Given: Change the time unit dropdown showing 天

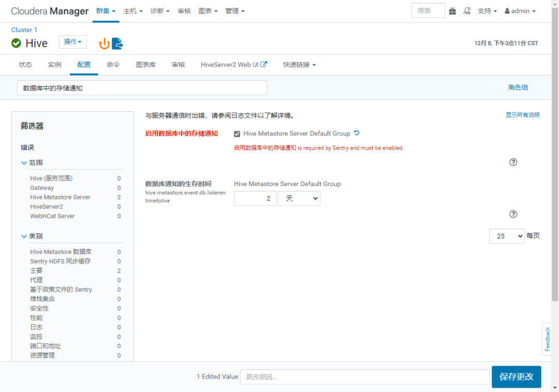Looking at the screenshot, I should click(299, 198).
